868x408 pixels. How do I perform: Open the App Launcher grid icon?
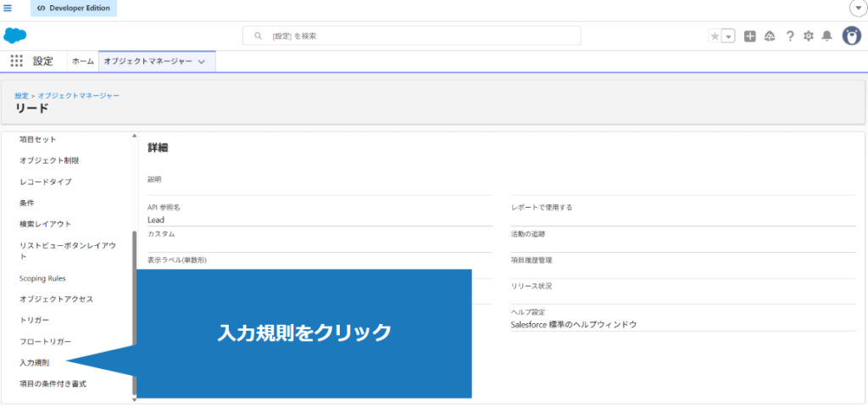[x=16, y=61]
